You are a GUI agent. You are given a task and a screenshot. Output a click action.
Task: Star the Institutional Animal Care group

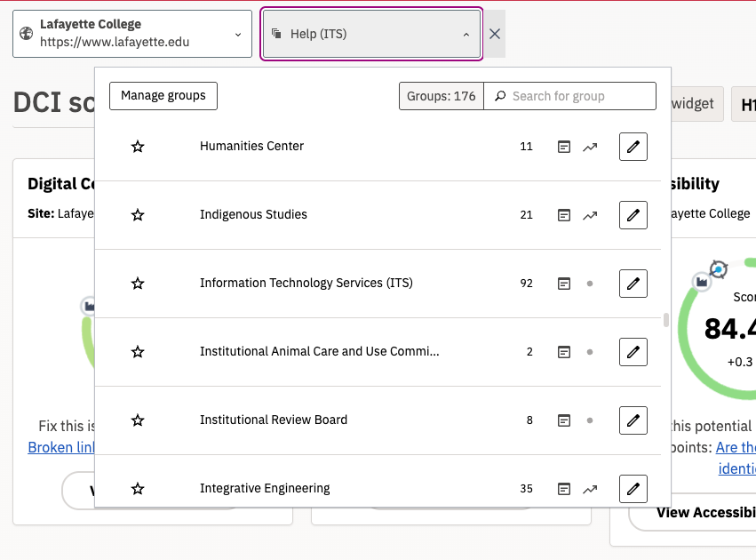tap(138, 352)
